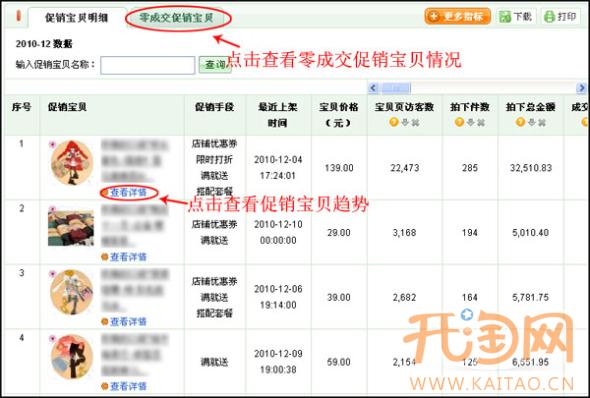Click the 2010-12 数据 label

44,44
